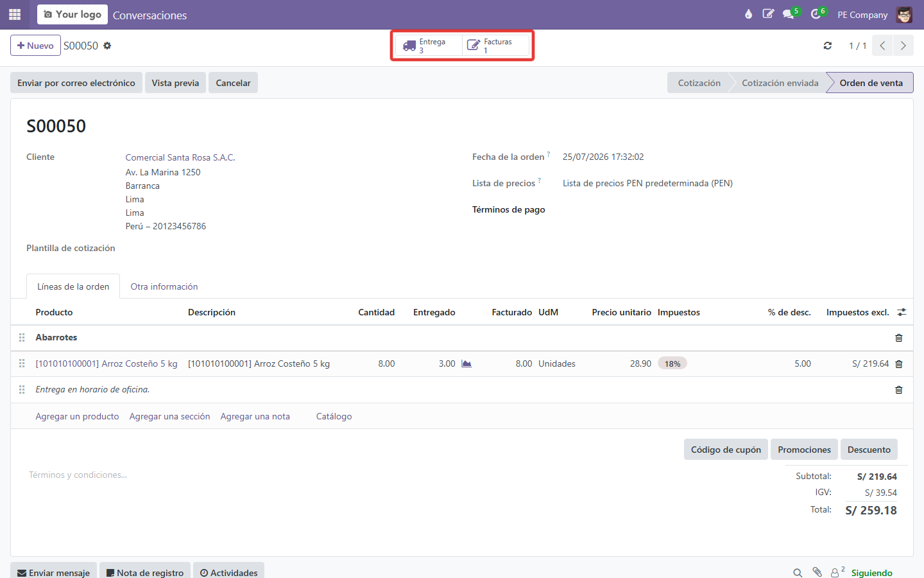Open conversations messages icon with badge 5
924x578 pixels.
click(791, 14)
